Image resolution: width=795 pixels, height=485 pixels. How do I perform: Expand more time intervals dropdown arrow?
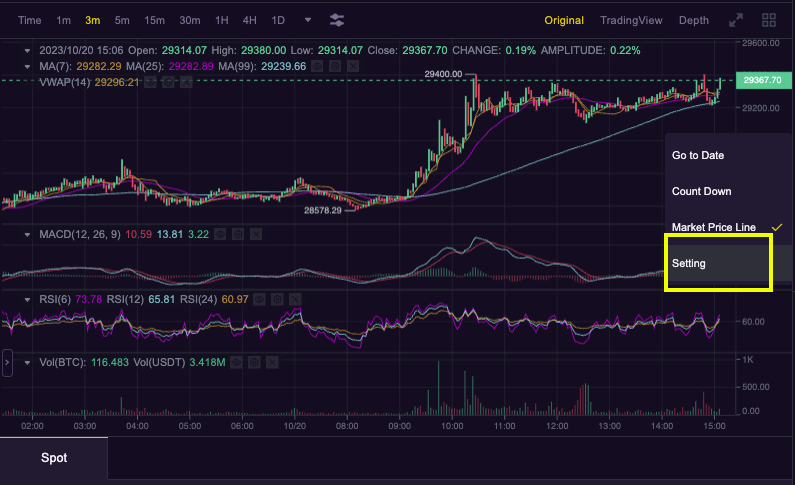point(307,20)
